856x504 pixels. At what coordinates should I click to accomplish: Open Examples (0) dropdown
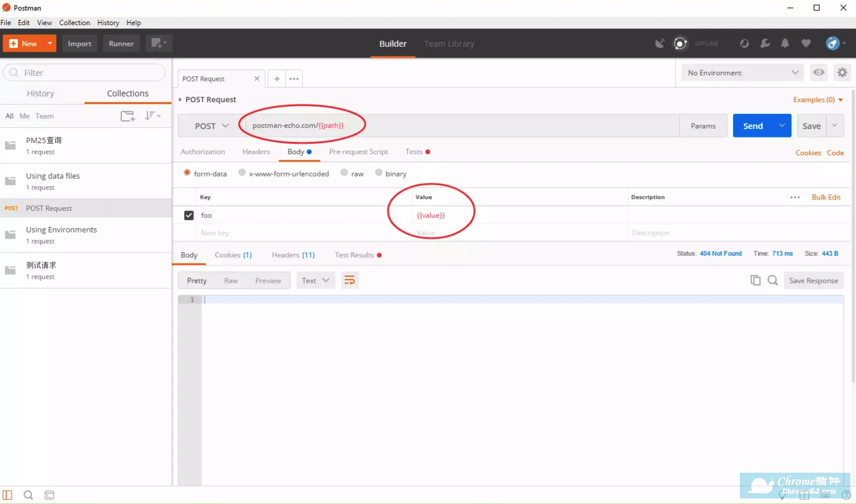coord(818,99)
